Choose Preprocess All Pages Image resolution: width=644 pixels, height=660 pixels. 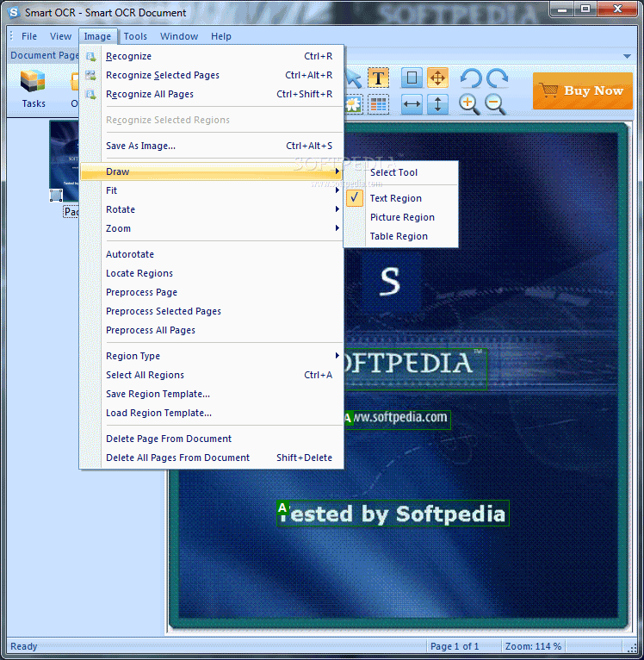(211, 330)
